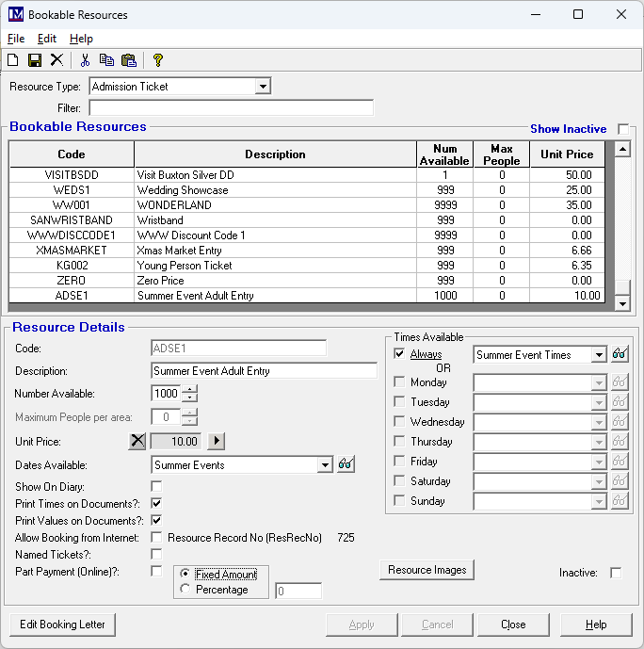Select the Percentage radio button

pos(185,590)
